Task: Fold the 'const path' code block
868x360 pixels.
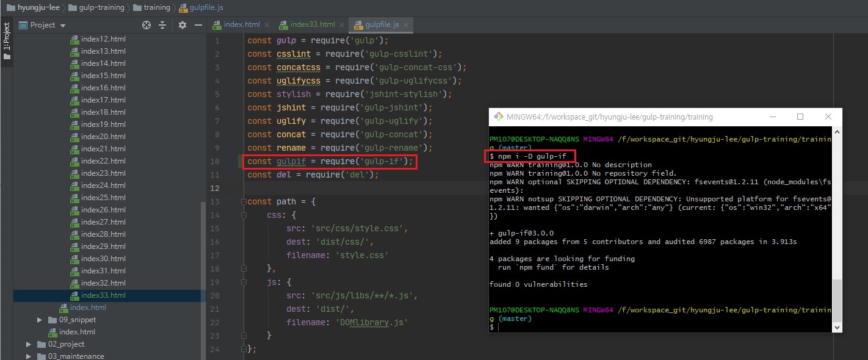Action: pos(243,202)
